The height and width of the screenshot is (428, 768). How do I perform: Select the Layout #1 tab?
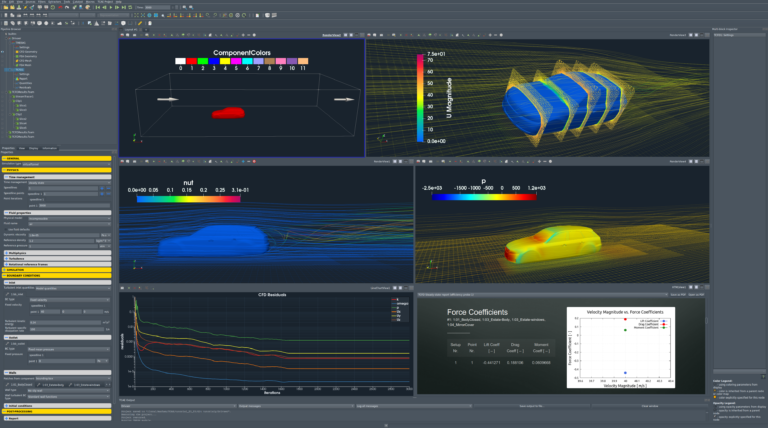coord(131,29)
